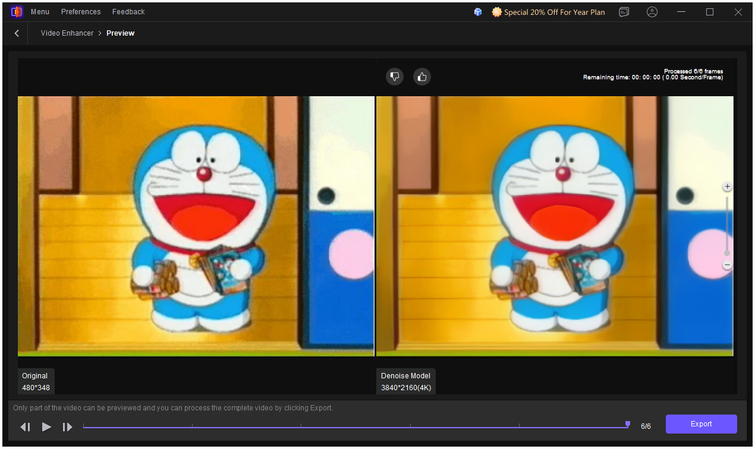Image resolution: width=755 pixels, height=449 pixels.
Task: Click the Denoise Model 3840*2160(4K) label
Action: click(406, 382)
